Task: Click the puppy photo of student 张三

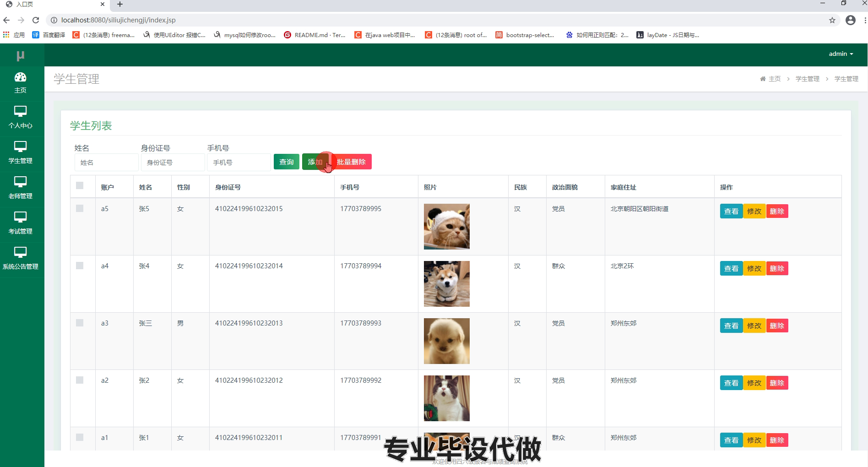Action: coord(447,341)
